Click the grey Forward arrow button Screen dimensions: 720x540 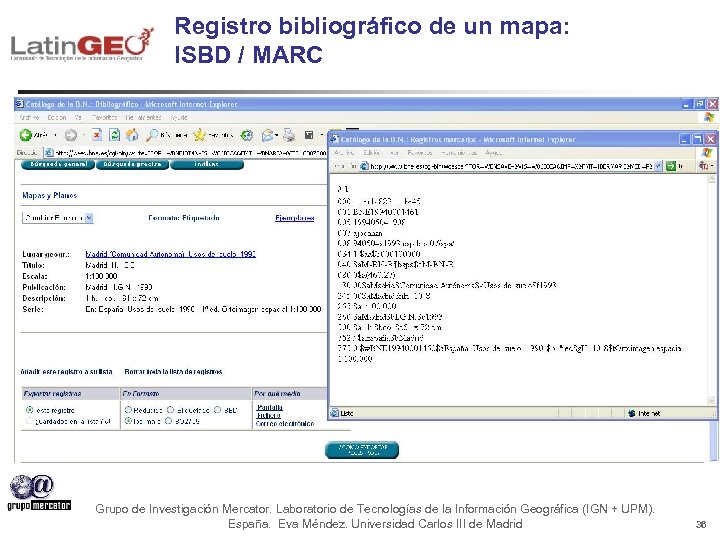(x=71, y=135)
